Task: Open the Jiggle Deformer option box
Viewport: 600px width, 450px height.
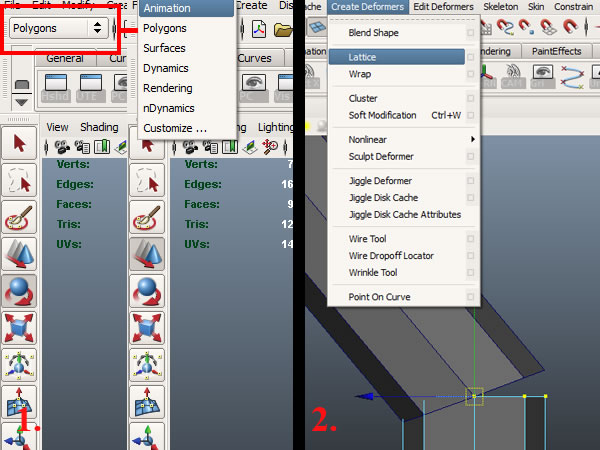Action: pos(471,181)
